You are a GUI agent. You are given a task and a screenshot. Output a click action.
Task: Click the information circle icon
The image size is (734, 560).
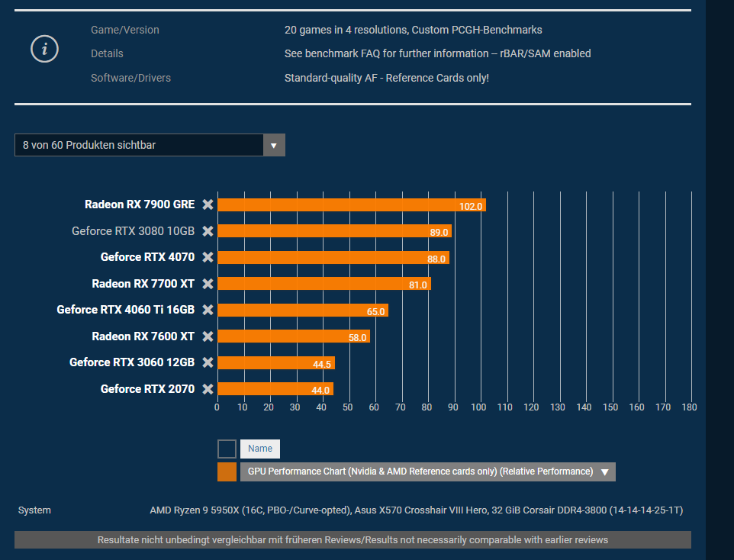point(44,49)
